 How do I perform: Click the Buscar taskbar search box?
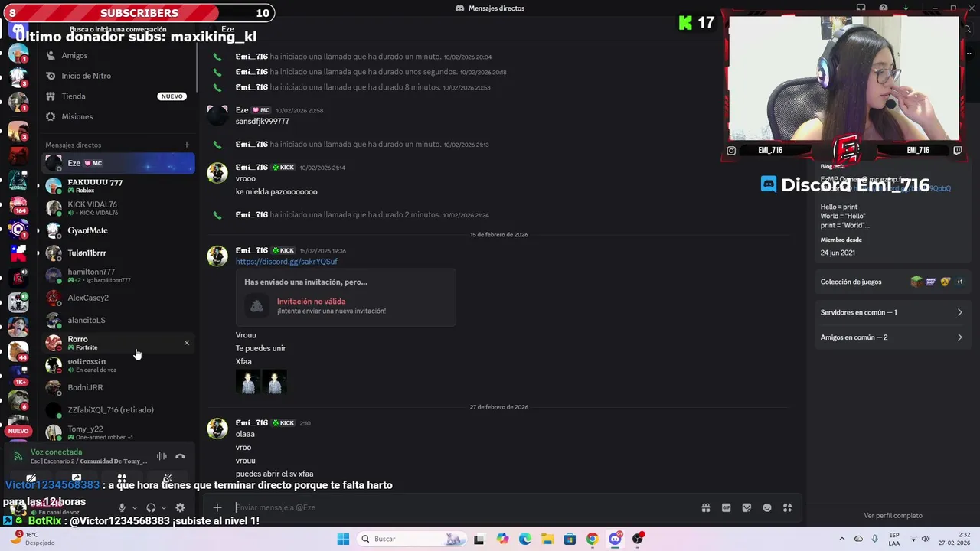412,539
